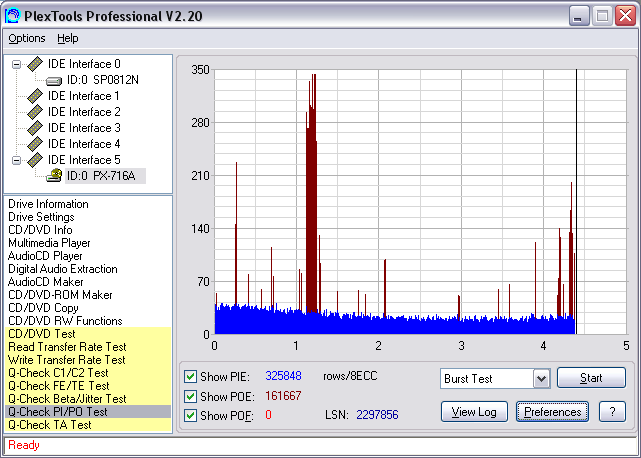This screenshot has height=458, width=641.
Task: Open Digital Audio Extraction
Action: pos(63,269)
